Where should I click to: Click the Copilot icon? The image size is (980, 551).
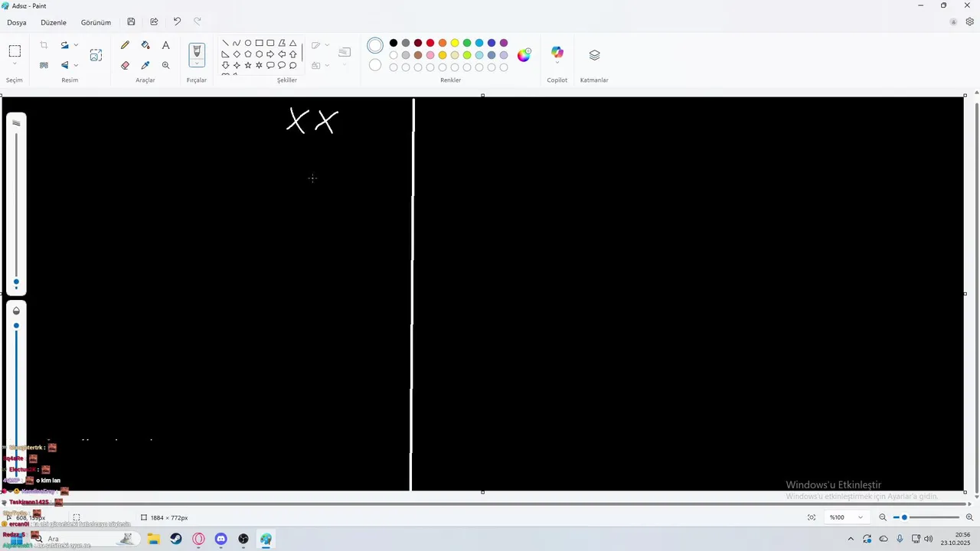pos(557,52)
